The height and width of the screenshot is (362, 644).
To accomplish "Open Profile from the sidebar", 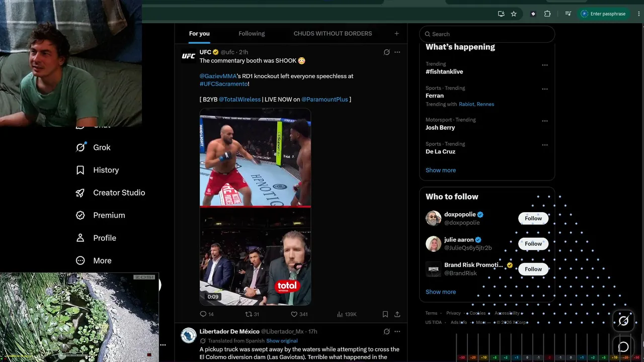I will (96, 238).
